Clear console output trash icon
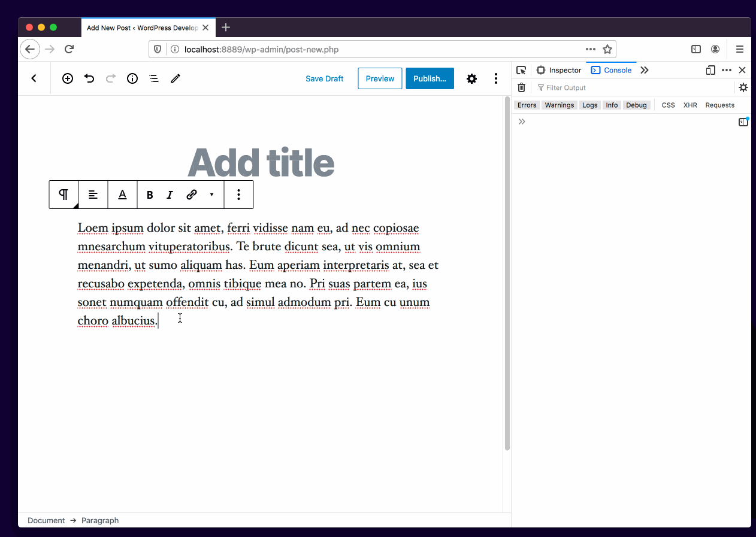This screenshot has height=537, width=756. click(521, 87)
